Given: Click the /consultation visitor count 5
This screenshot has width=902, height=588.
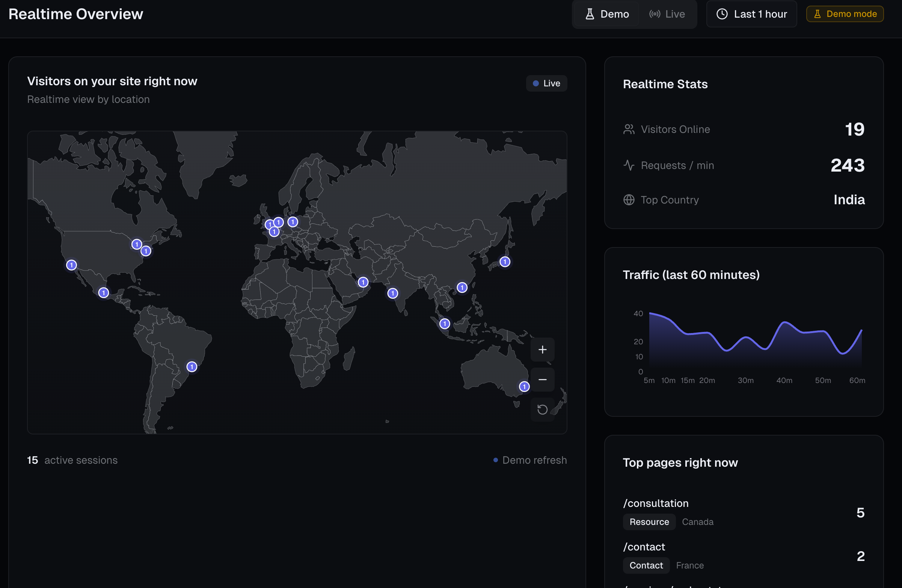Looking at the screenshot, I should [x=860, y=513].
